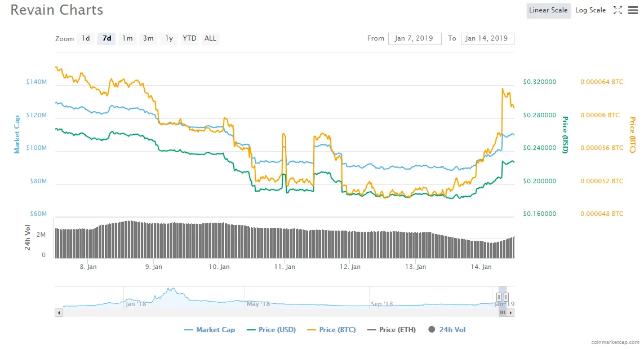Click the 0.000048 BTC axis label

602,214
